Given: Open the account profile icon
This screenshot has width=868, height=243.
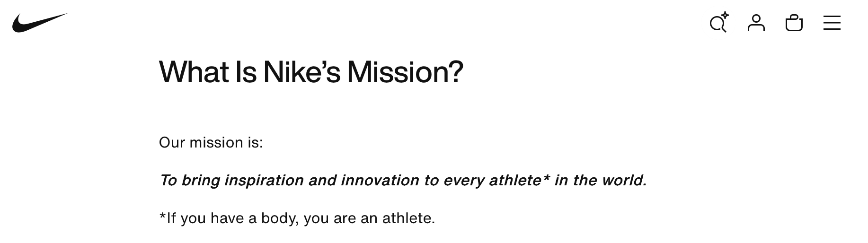Looking at the screenshot, I should (756, 23).
